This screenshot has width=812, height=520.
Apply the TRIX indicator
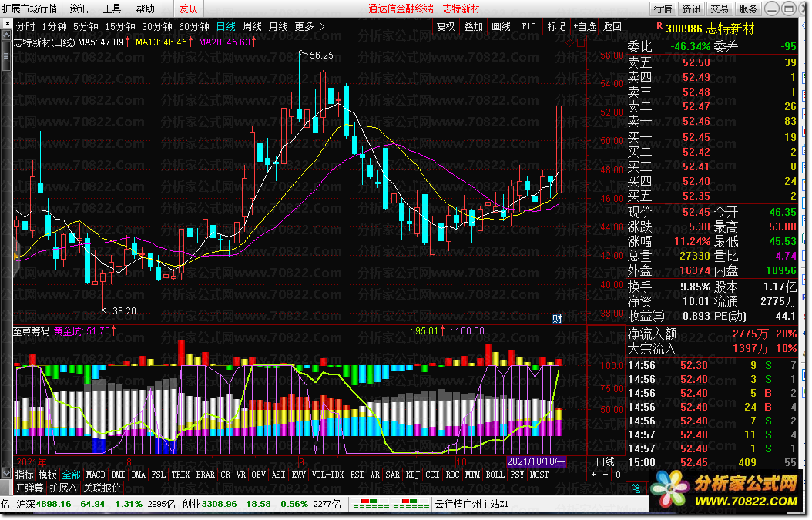coord(180,475)
